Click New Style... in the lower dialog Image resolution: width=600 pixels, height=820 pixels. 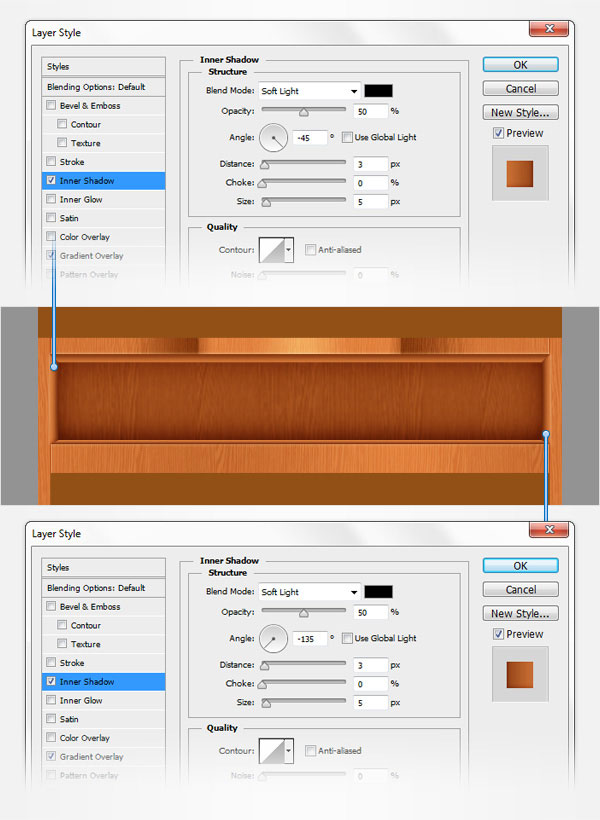click(520, 613)
